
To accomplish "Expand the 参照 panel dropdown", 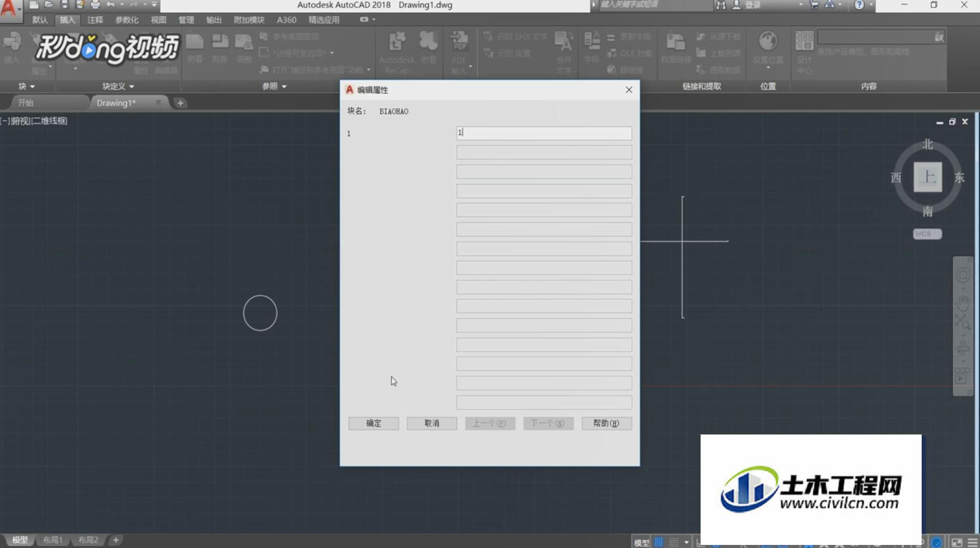I will tap(274, 87).
